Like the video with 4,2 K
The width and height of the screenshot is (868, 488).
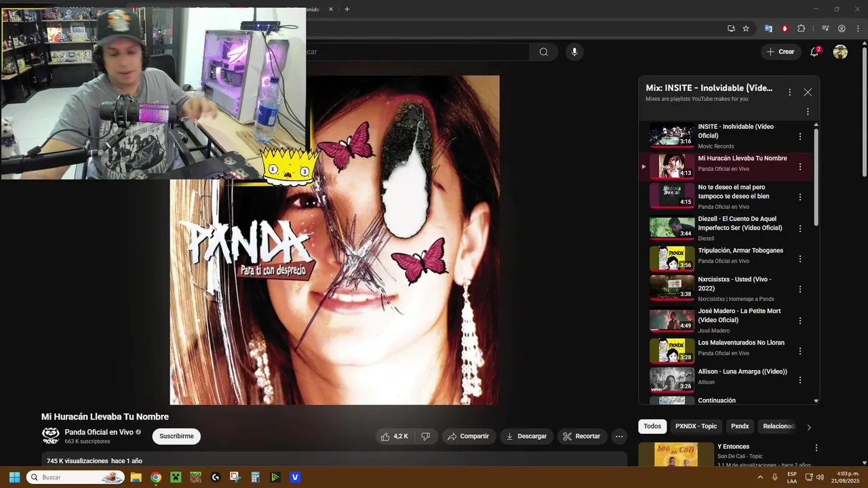point(394,436)
